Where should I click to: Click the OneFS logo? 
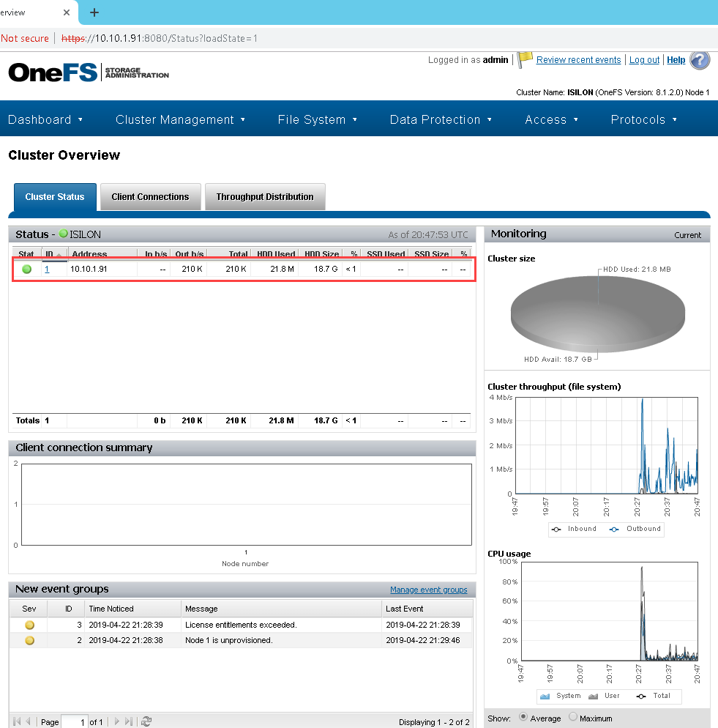53,73
